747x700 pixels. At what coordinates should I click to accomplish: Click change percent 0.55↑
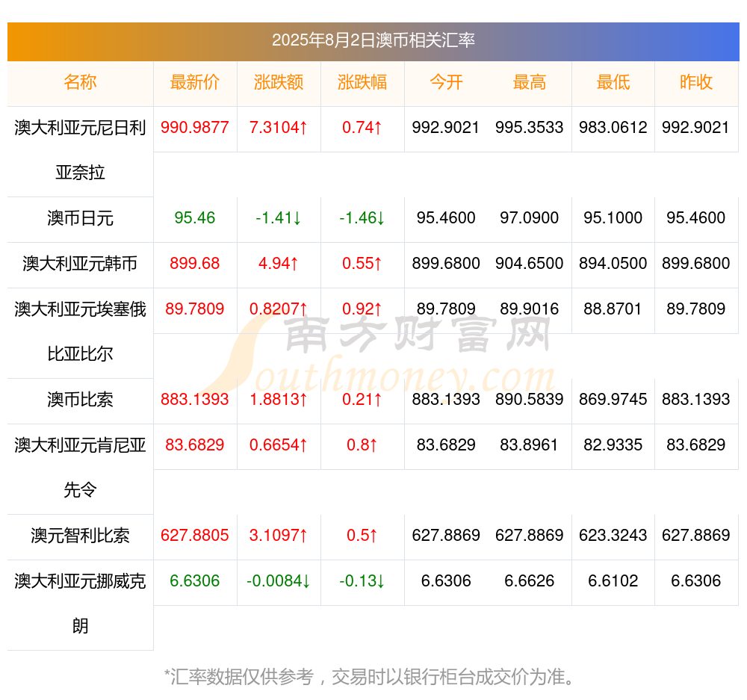coord(362,264)
